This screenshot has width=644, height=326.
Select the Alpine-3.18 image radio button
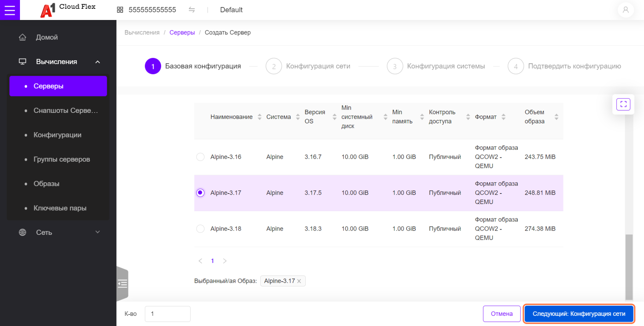tap(200, 229)
